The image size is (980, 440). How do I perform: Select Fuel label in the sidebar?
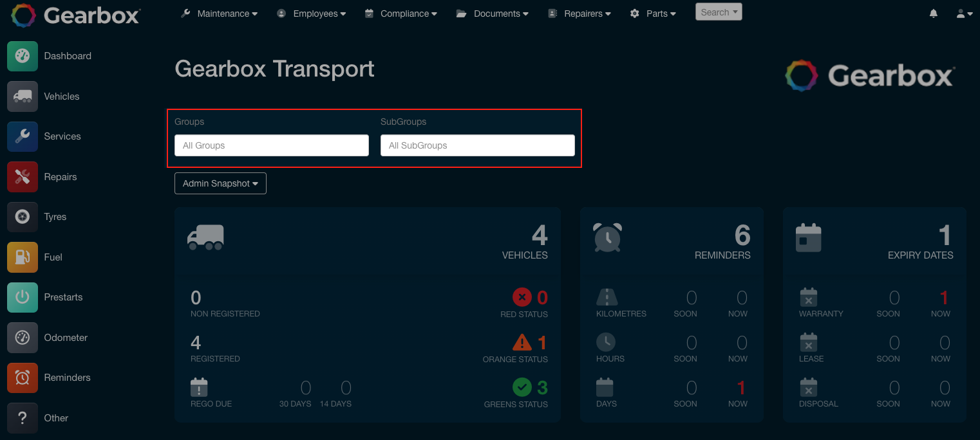tap(53, 257)
